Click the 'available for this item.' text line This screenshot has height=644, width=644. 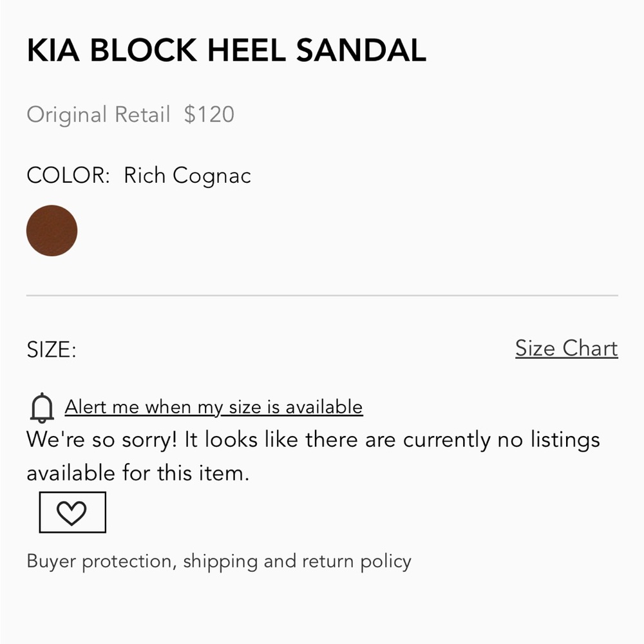(138, 473)
